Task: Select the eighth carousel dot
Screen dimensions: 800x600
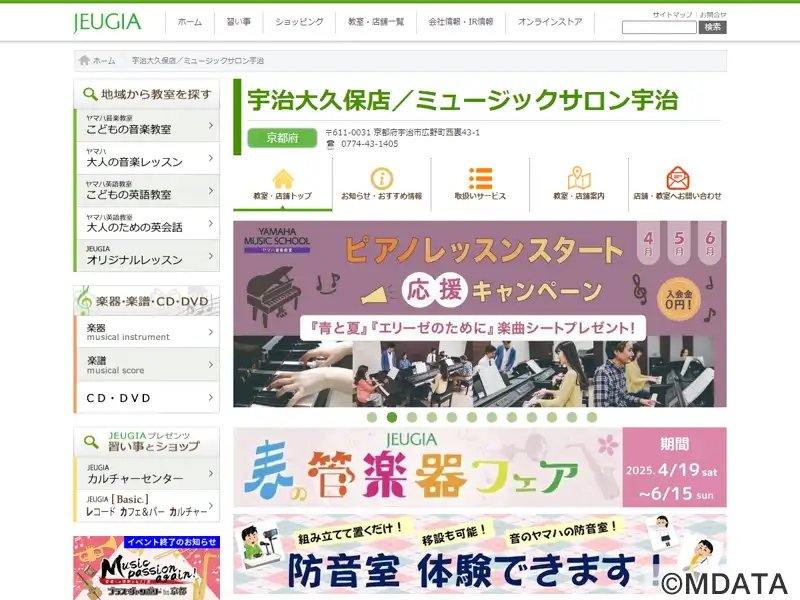Action: 512,417
